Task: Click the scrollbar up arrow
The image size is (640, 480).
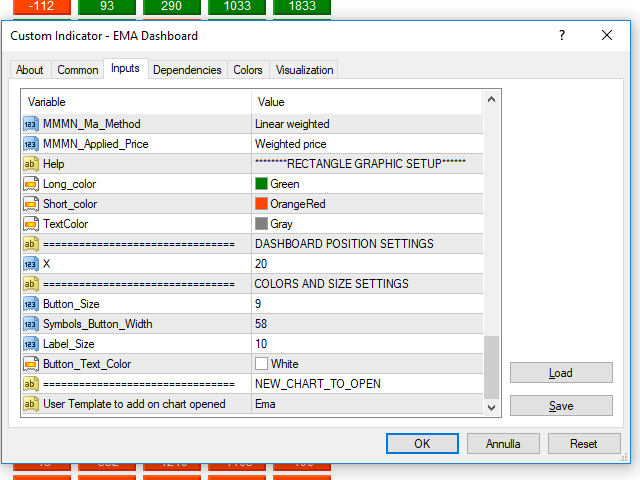Action: click(491, 99)
